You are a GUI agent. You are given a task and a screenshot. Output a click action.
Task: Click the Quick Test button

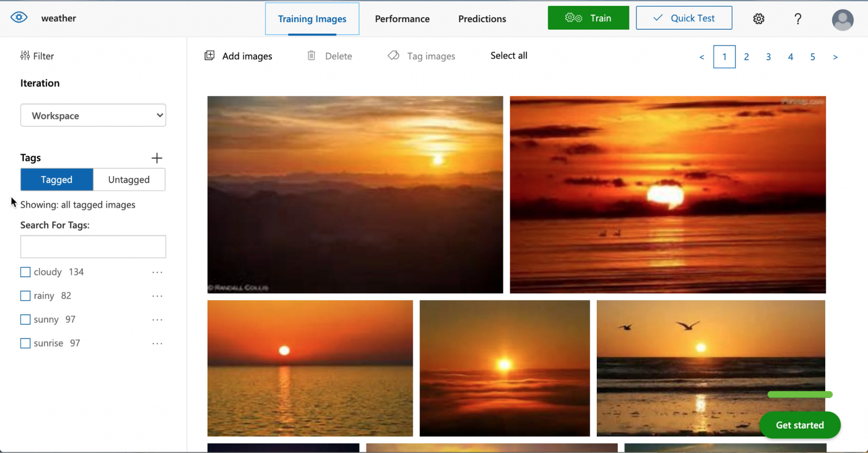coord(684,18)
